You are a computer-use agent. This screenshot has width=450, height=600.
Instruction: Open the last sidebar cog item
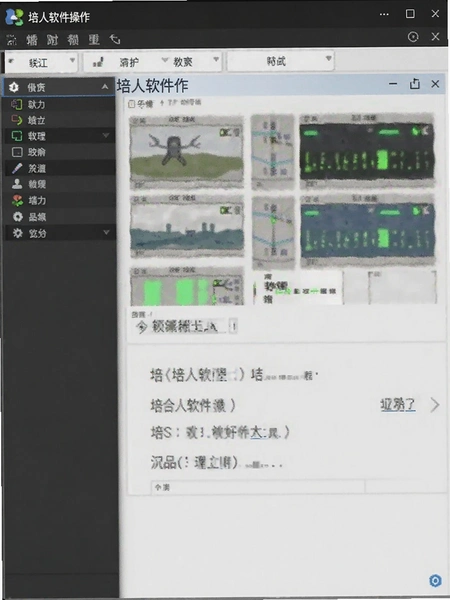60,233
